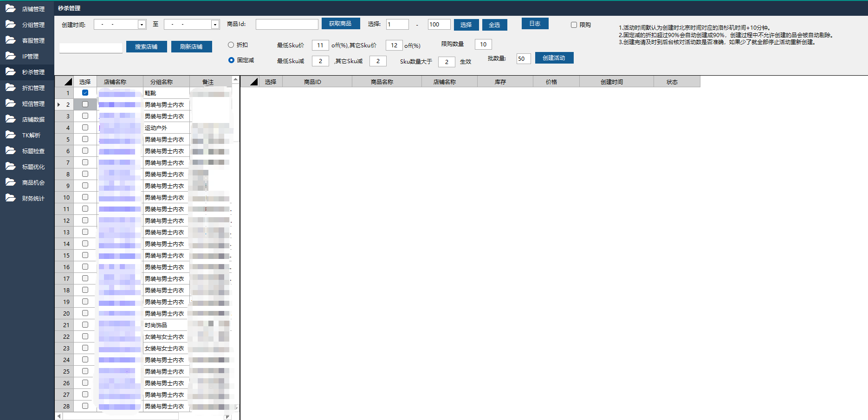Click the folder icon beside 店铺管理
The width and height of the screenshot is (868, 420).
pos(10,9)
